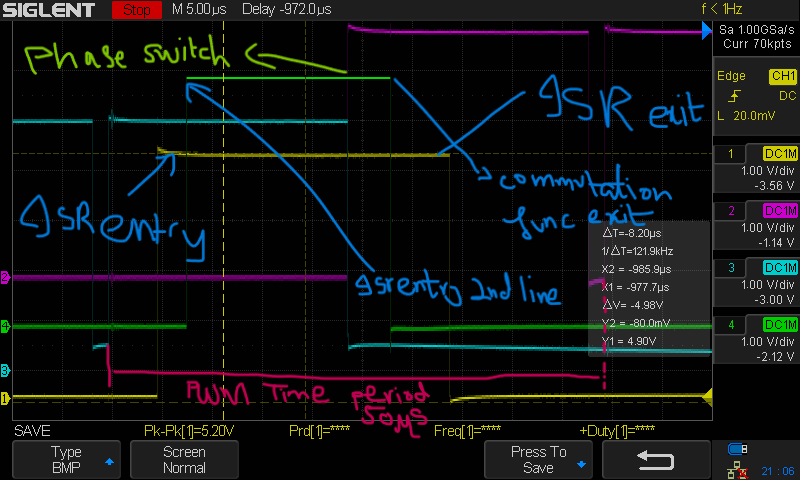Click the return back arrow softkey
The image size is (800, 480).
coord(656,460)
